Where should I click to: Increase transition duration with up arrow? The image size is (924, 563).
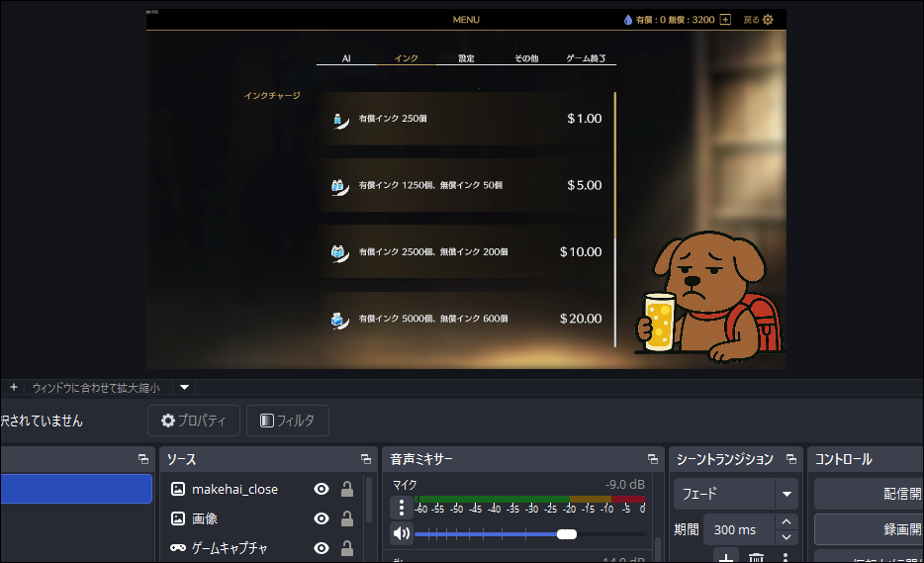[786, 522]
